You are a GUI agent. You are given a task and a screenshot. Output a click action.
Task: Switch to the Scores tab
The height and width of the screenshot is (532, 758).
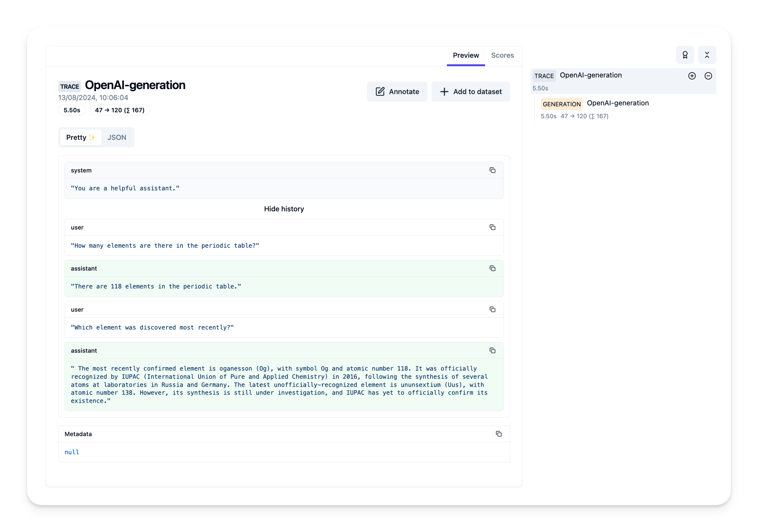pos(503,55)
